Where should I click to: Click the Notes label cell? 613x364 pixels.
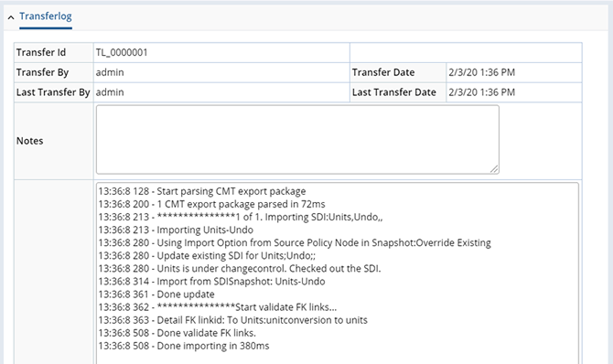pos(54,141)
